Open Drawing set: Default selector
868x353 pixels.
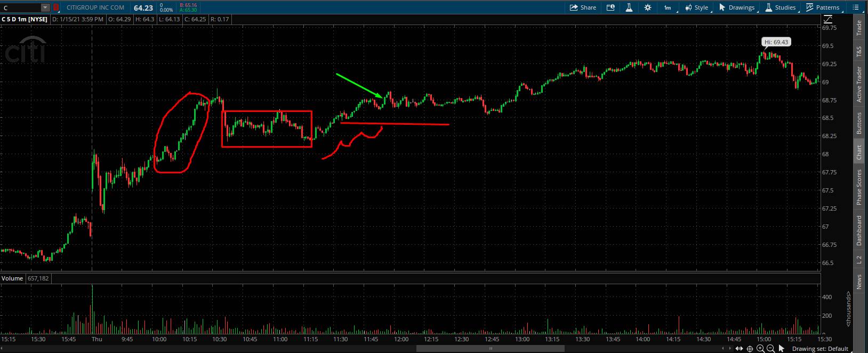coord(819,349)
